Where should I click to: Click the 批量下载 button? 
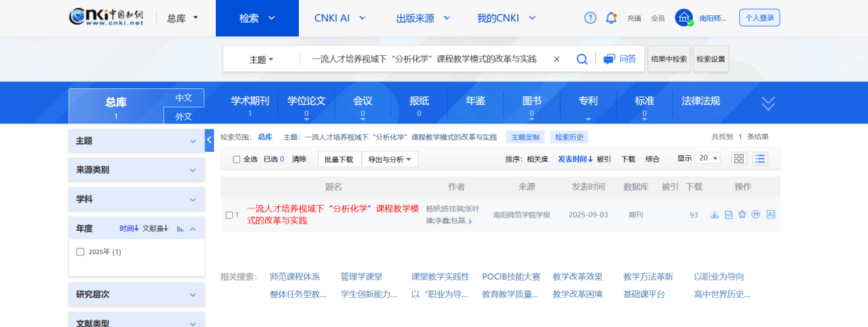coord(340,159)
